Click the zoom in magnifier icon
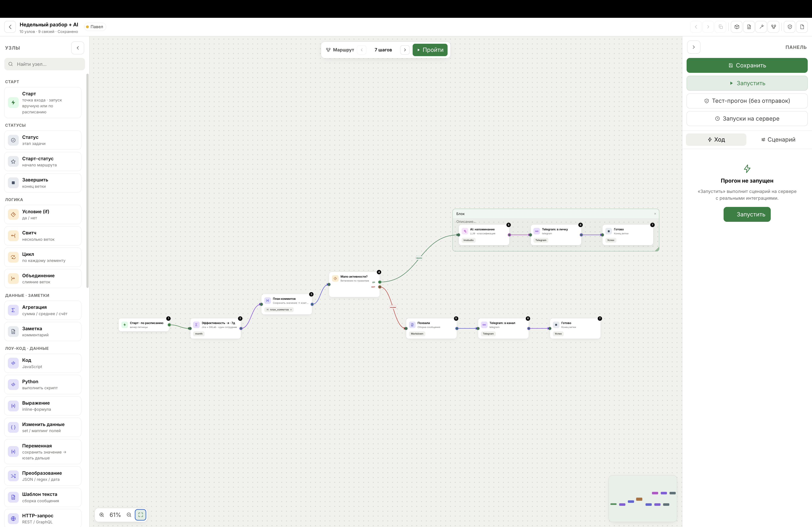Screen dimensions: 812x527 (102, 515)
